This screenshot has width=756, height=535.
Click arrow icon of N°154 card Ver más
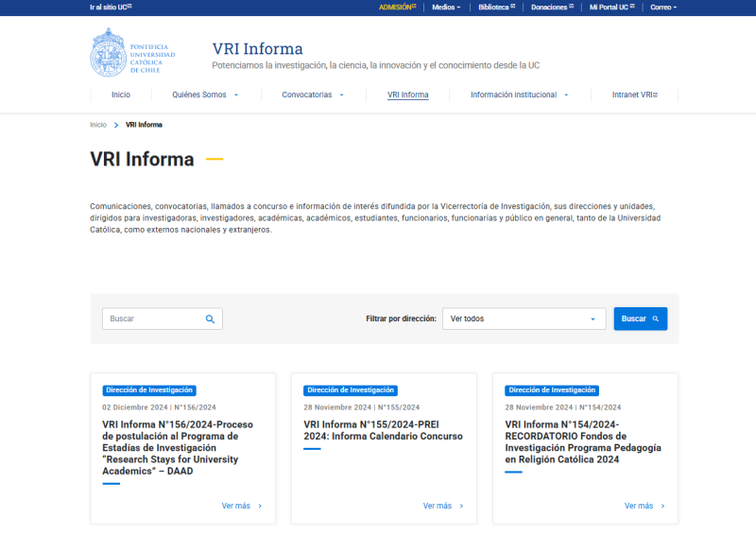663,506
